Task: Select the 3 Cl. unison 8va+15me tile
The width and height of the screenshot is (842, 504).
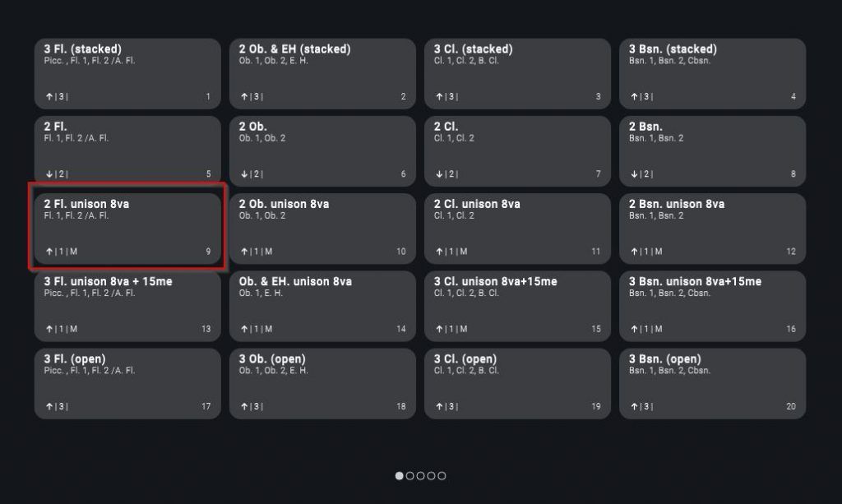Action: (518, 306)
